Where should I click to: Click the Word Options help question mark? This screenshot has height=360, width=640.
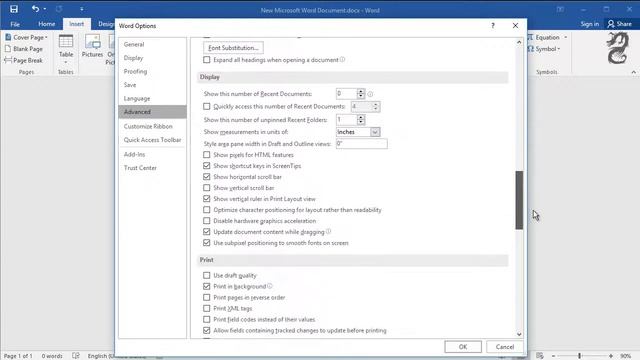click(x=493, y=26)
